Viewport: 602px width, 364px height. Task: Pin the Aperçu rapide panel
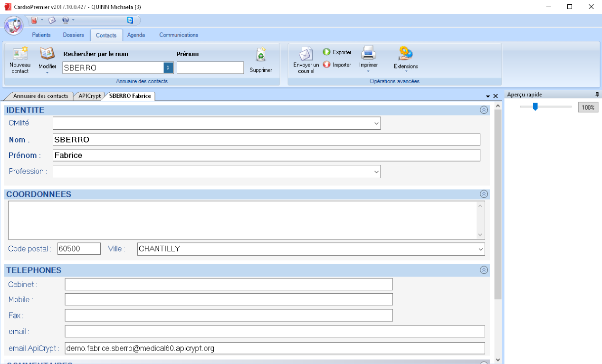pos(597,95)
